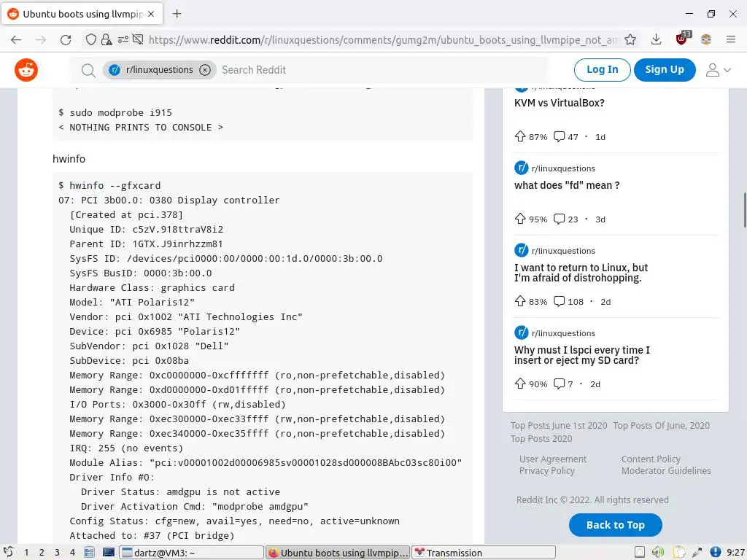Upvote the 'what does fd mean' post
This screenshot has height=560, width=747.
[519, 219]
